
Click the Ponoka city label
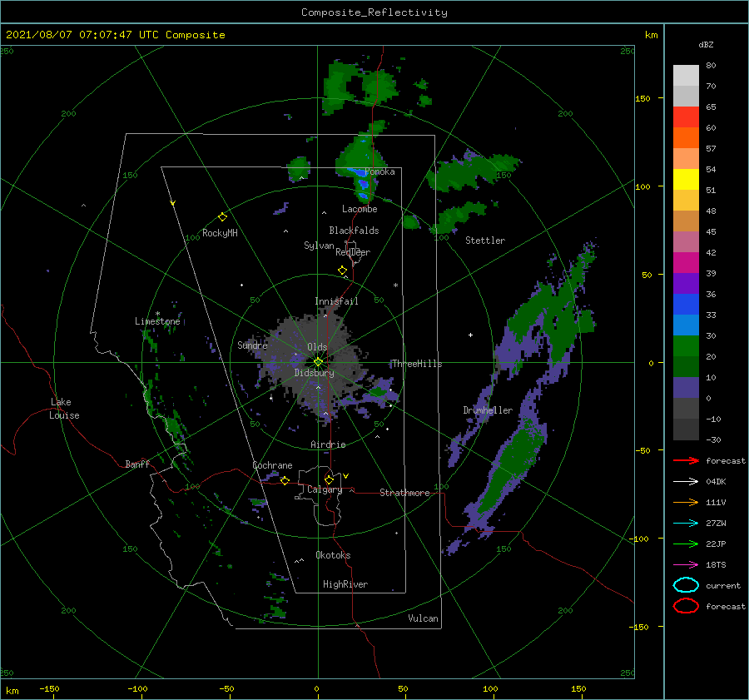379,171
